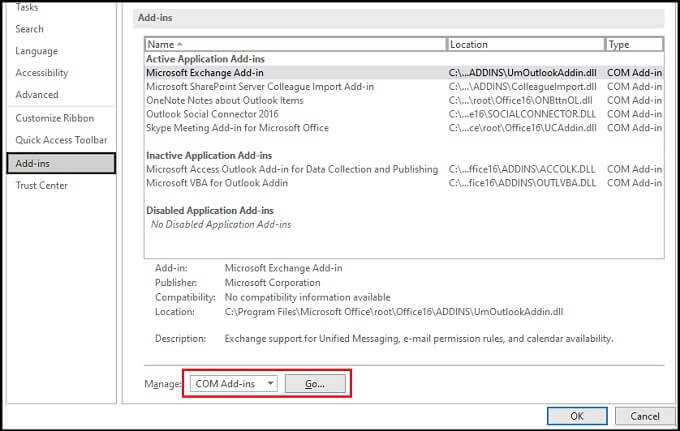Click the full add-in location path text
Viewport: 680px width, 431px height.
click(x=394, y=312)
